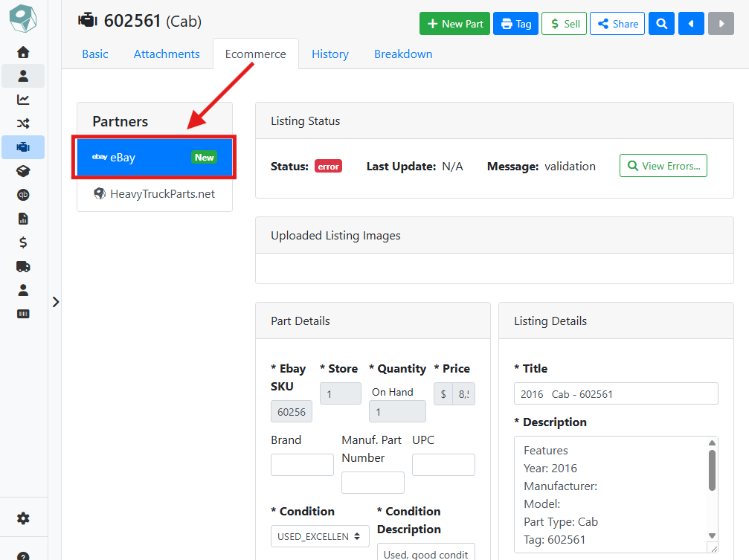
Task: Switch to the History tab
Action: pyautogui.click(x=330, y=54)
